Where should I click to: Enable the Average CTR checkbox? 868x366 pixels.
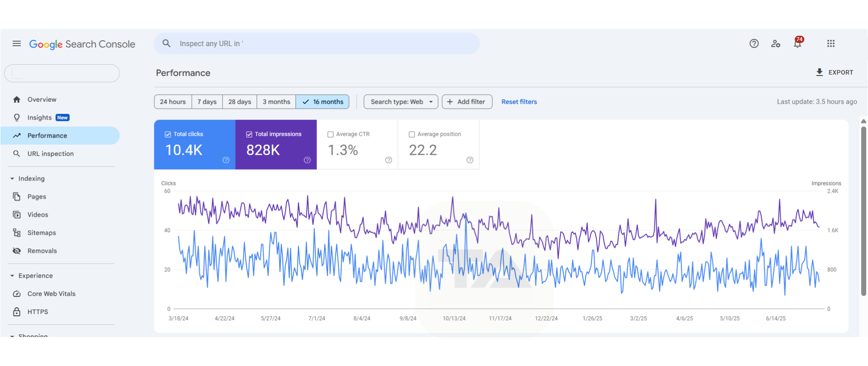(x=330, y=134)
